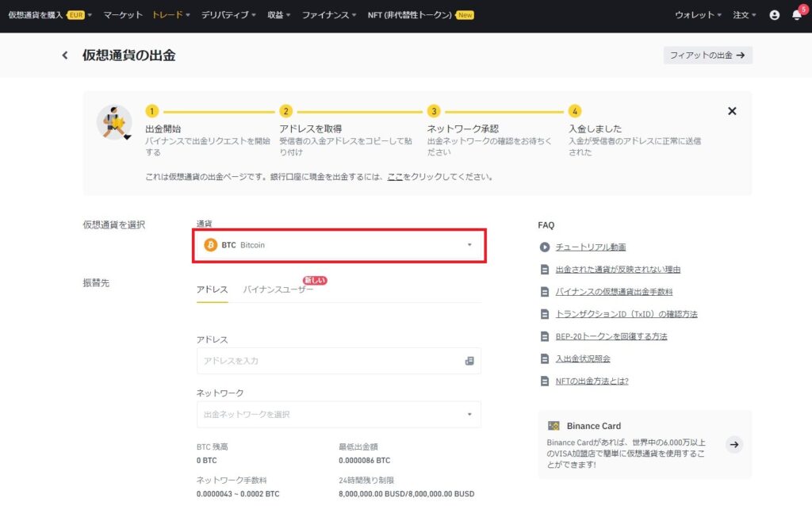
Task: Click the ここ link for bank withdrawal
Action: [x=395, y=177]
